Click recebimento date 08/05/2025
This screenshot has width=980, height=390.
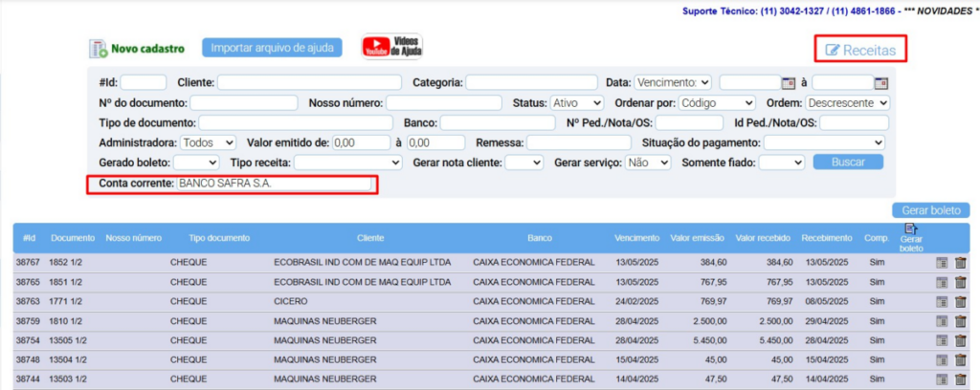point(827,302)
